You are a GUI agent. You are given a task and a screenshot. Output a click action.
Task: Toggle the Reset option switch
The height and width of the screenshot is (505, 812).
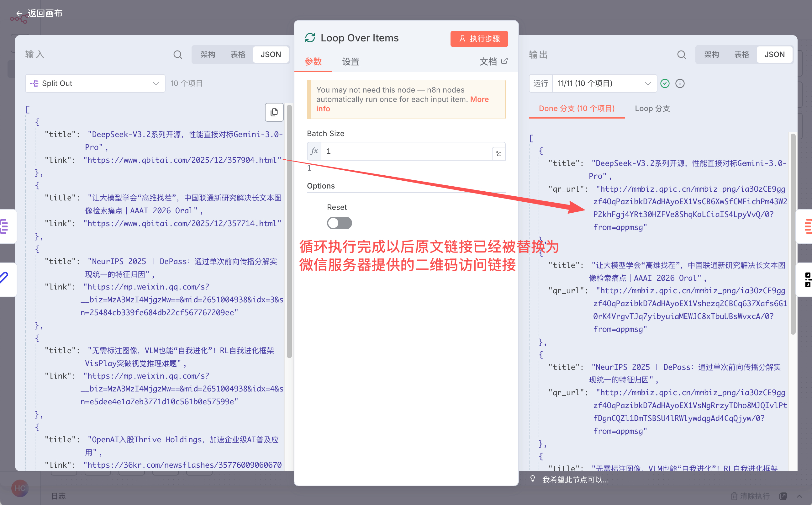pyautogui.click(x=339, y=223)
